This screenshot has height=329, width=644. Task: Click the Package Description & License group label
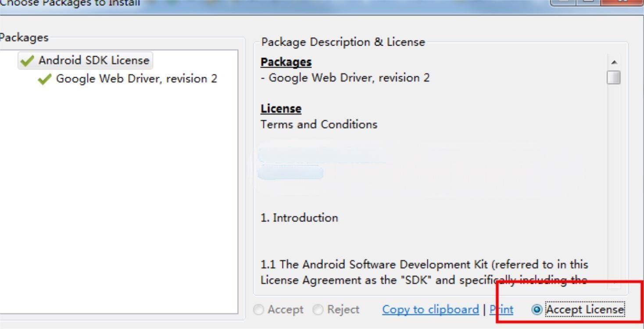tap(343, 42)
